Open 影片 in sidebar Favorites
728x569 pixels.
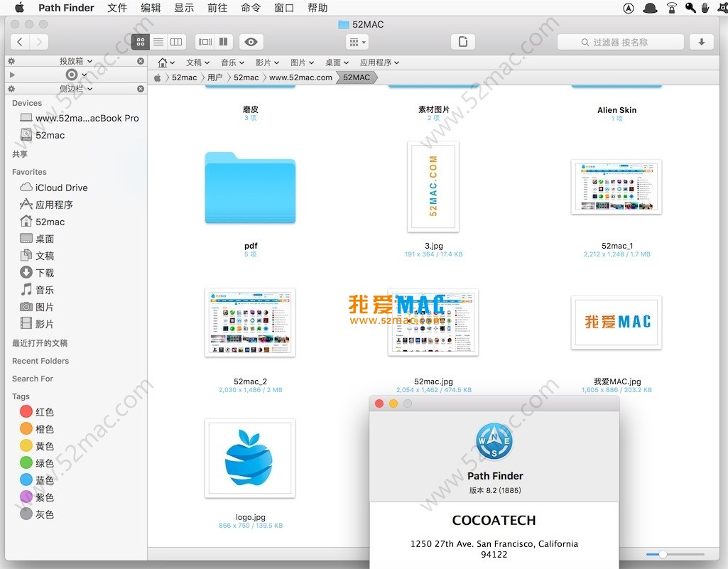[37, 324]
